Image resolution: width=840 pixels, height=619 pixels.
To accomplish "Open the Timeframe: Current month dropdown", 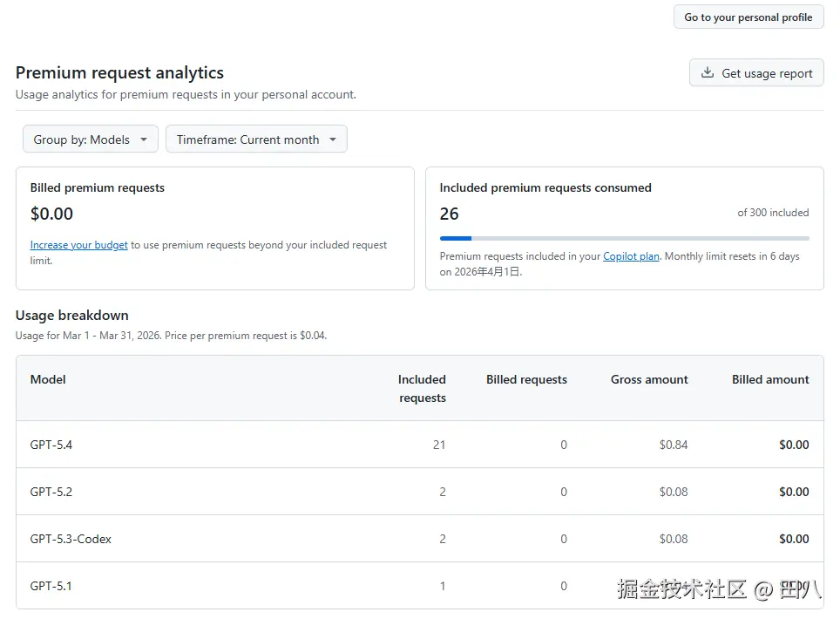I will (x=256, y=139).
